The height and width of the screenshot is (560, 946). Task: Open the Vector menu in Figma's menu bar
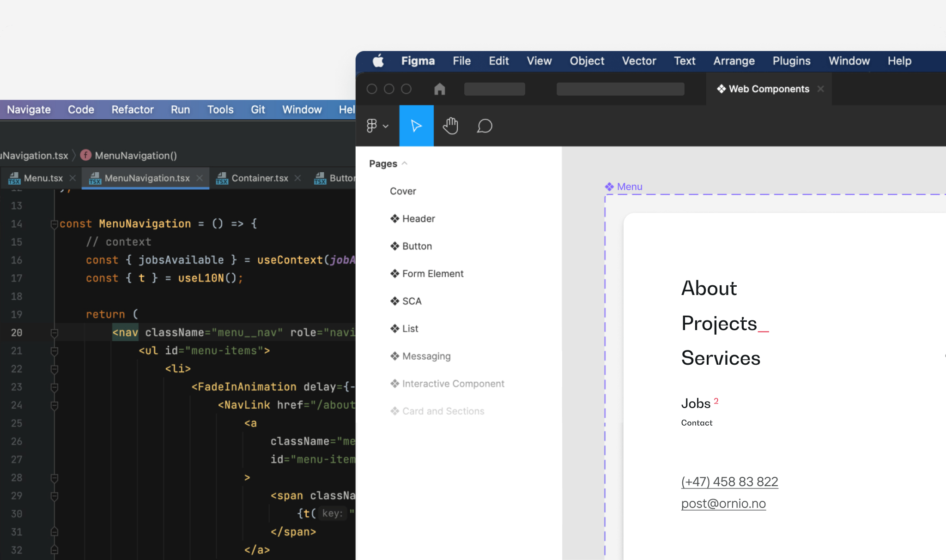click(x=638, y=60)
